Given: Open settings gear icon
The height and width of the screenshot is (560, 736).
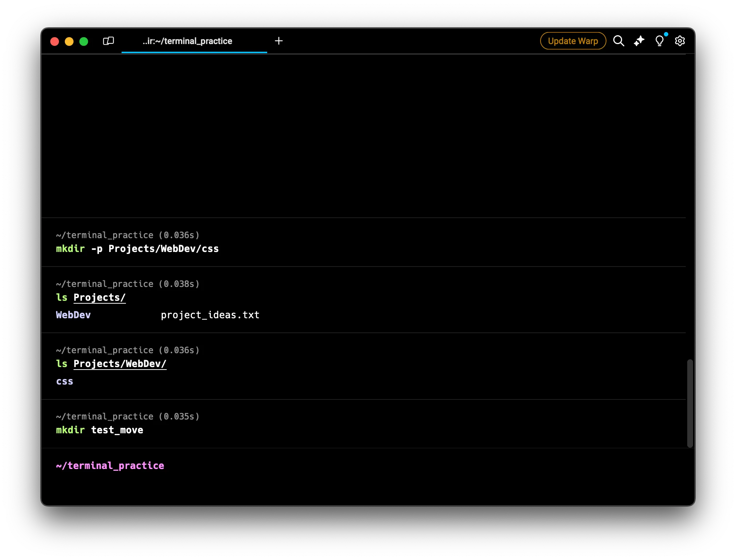Looking at the screenshot, I should click(x=680, y=41).
